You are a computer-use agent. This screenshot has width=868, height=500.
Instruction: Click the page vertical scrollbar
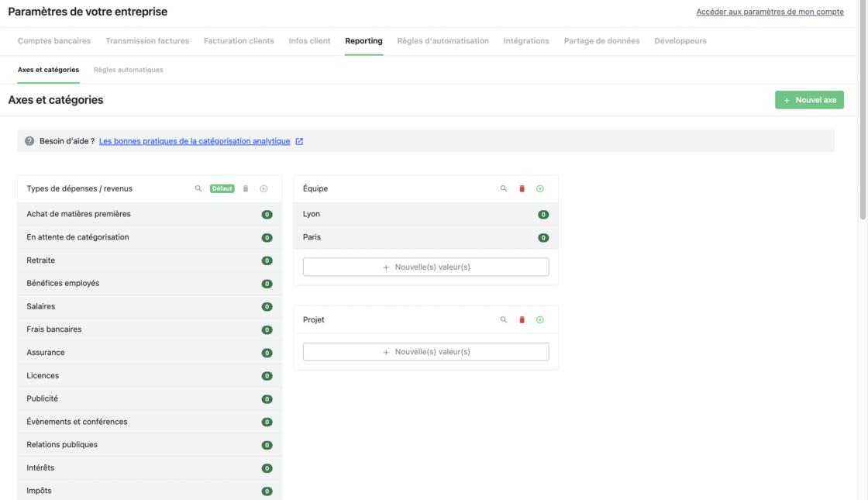863,111
